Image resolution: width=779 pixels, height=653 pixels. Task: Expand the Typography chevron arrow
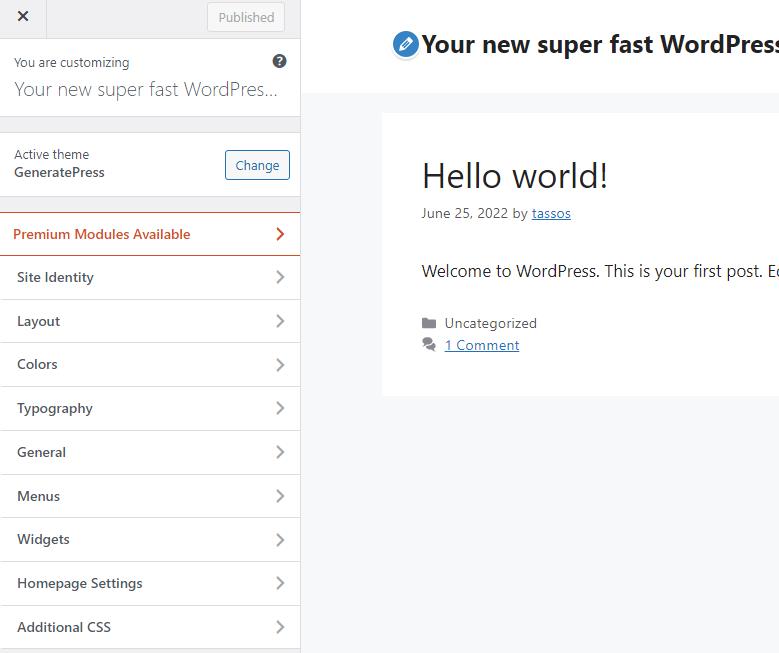tap(280, 408)
